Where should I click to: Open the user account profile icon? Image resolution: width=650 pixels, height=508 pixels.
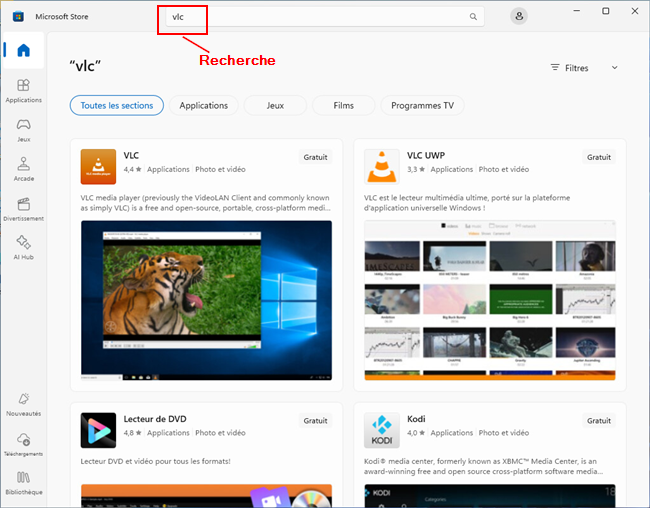click(x=519, y=17)
